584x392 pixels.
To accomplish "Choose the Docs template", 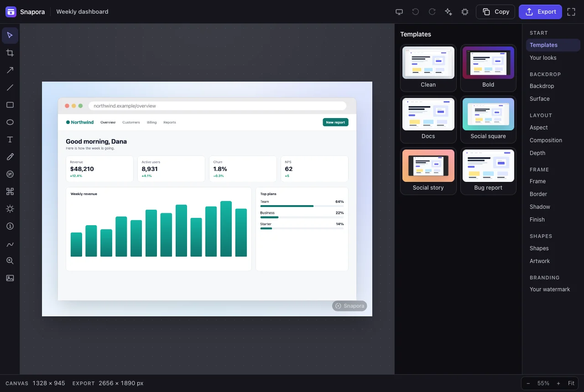I will pyautogui.click(x=428, y=119).
